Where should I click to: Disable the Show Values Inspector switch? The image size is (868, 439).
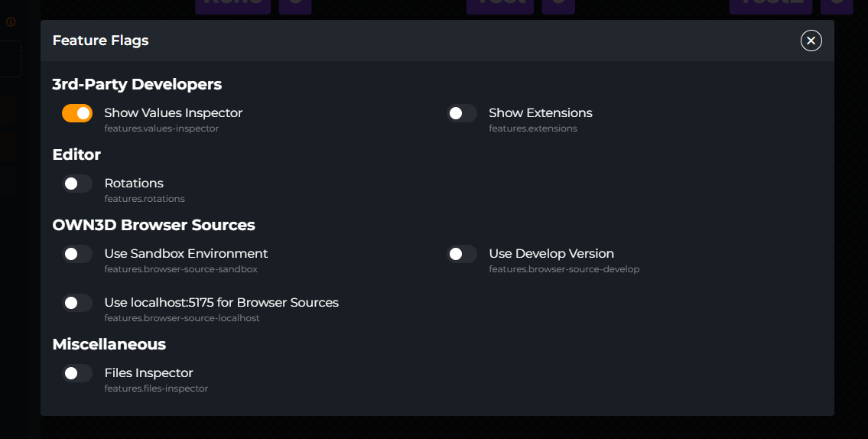(x=77, y=113)
